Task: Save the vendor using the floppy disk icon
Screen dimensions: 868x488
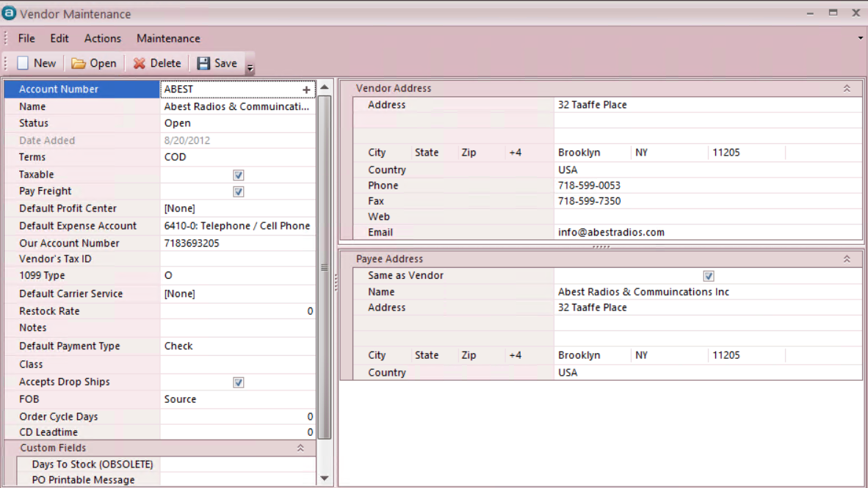Action: click(203, 64)
